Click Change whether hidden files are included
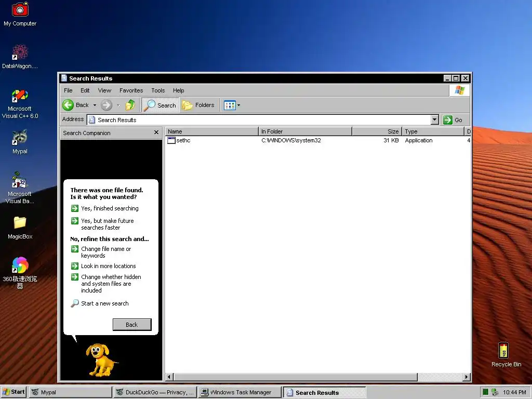 pos(111,284)
